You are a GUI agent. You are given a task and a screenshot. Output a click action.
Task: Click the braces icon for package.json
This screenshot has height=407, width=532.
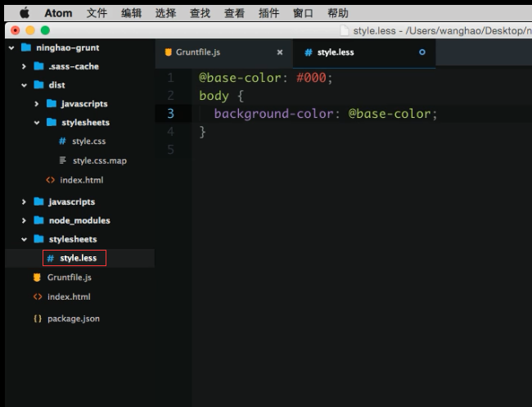[x=37, y=319]
